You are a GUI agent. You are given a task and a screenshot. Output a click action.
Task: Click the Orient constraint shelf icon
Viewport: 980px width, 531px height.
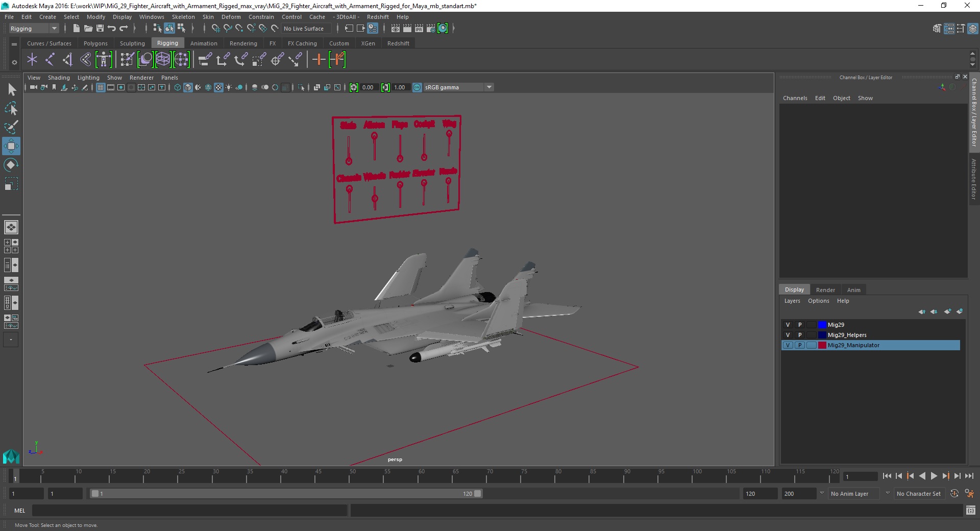pyautogui.click(x=241, y=60)
